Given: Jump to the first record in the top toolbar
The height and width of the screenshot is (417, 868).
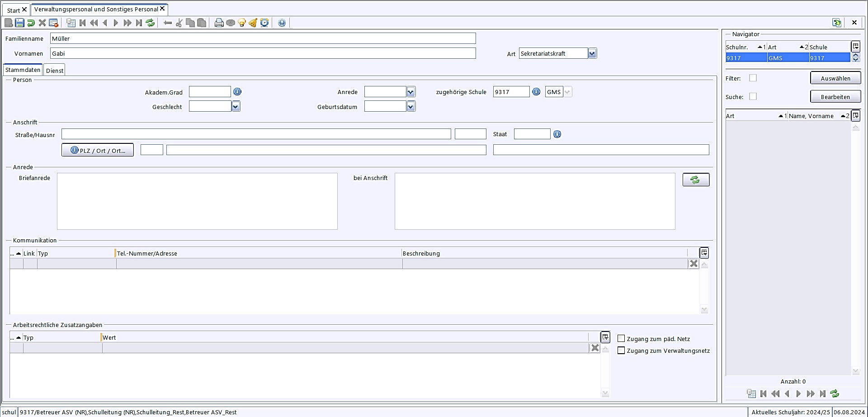Looking at the screenshot, I should click(x=82, y=23).
